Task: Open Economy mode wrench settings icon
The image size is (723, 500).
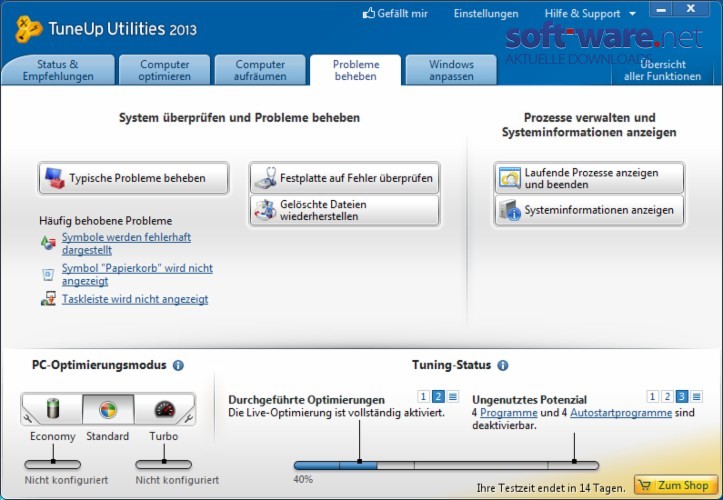Action: click(x=27, y=418)
